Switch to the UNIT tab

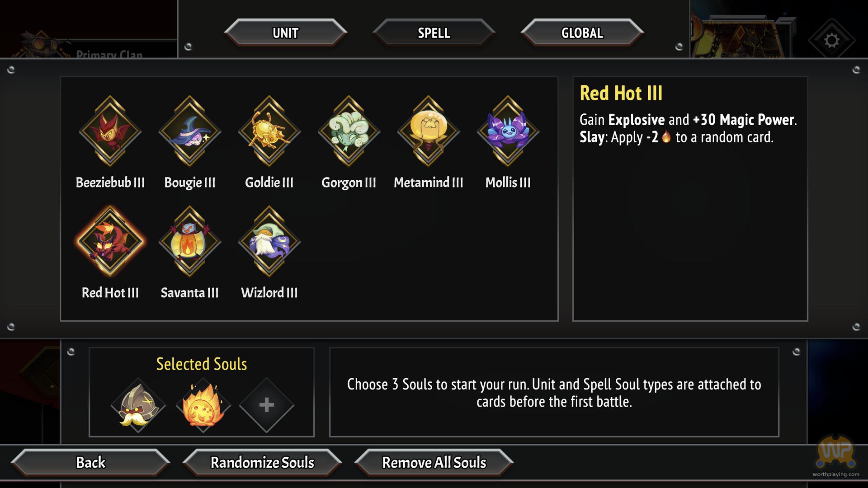coord(285,33)
